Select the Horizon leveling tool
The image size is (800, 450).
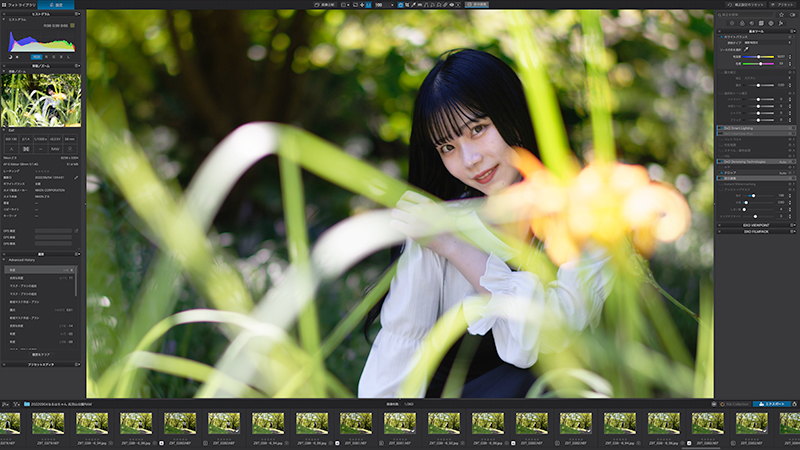click(420, 5)
